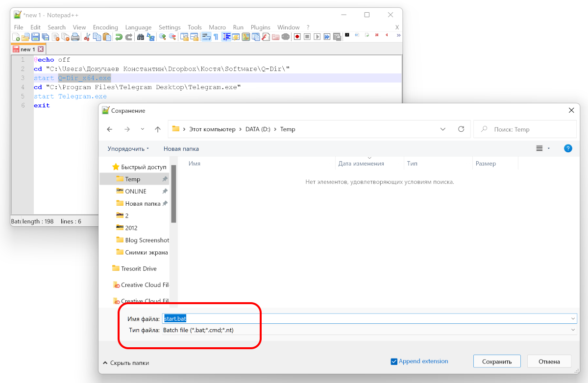Close the "new 1" tab with its X
588x383 pixels.
(41, 49)
